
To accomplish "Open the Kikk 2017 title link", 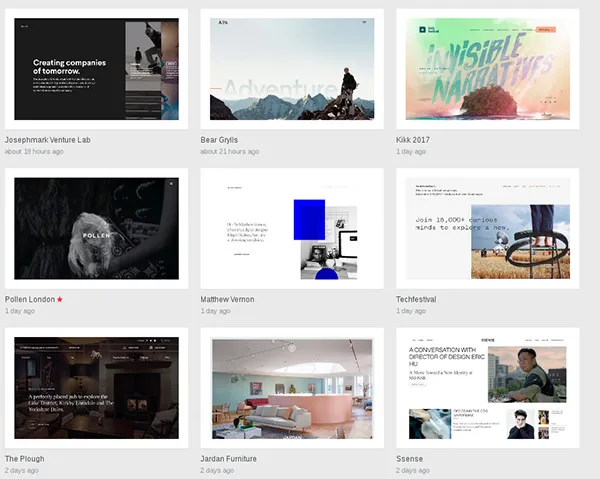I will 413,139.
